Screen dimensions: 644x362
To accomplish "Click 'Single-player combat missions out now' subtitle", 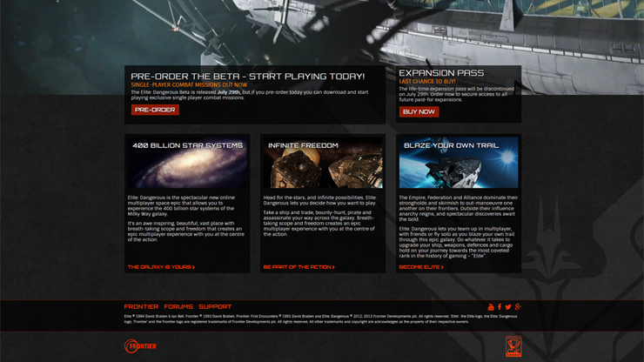I will coord(189,84).
